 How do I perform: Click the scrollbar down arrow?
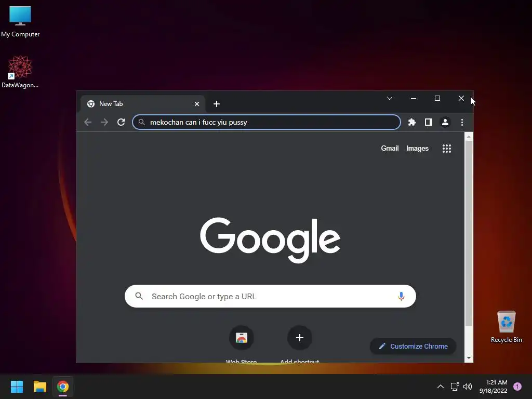point(469,357)
